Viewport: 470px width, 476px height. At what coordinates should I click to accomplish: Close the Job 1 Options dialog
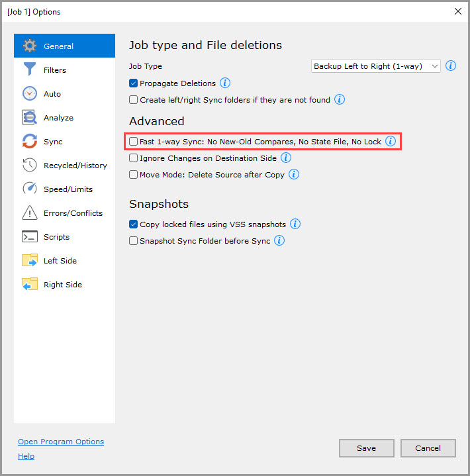[457, 11]
